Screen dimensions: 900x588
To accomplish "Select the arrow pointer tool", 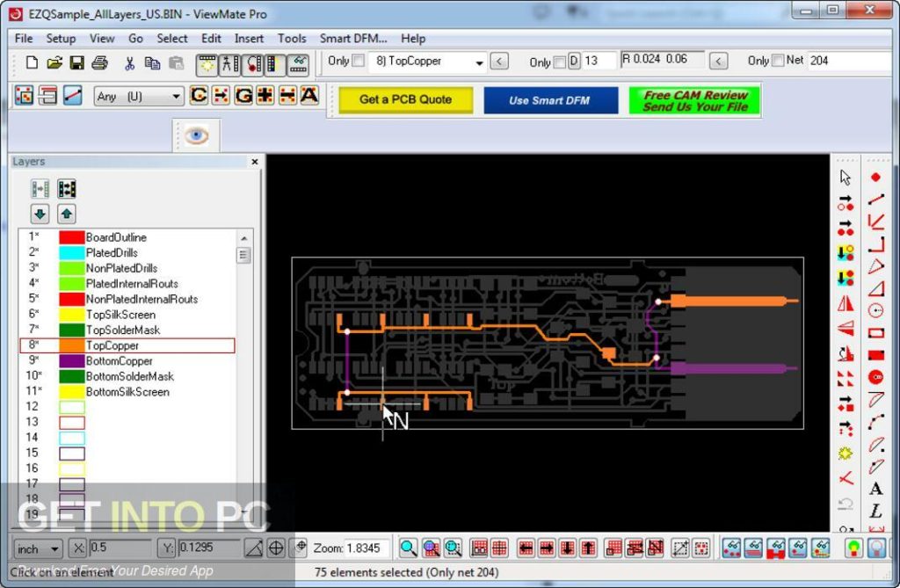I will point(846,178).
